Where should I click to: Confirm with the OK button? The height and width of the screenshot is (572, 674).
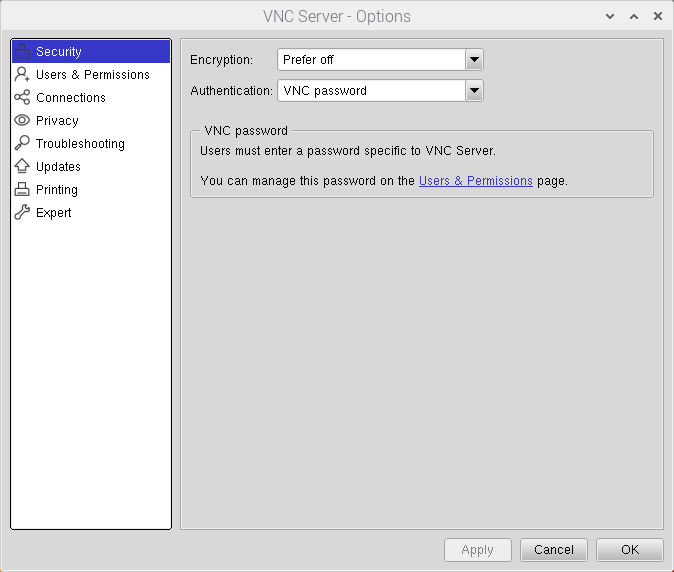pos(630,550)
